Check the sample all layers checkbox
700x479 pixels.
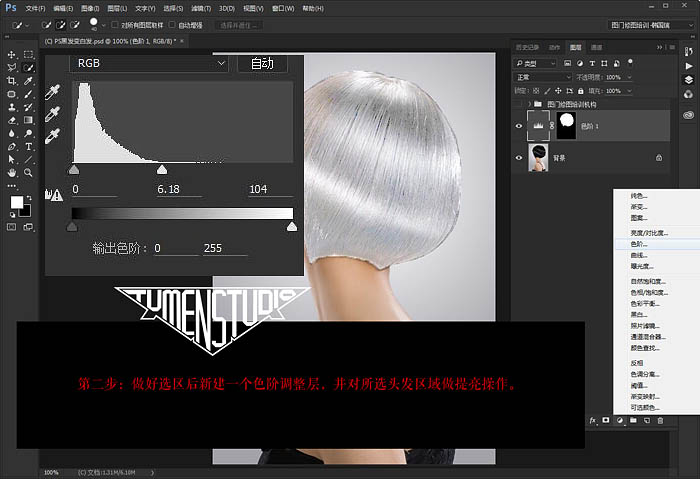[115, 25]
